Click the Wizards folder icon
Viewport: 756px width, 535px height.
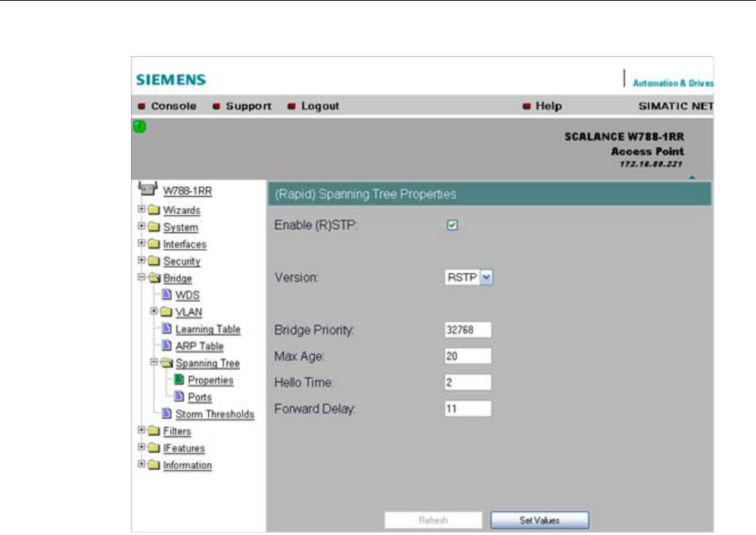coord(154,210)
